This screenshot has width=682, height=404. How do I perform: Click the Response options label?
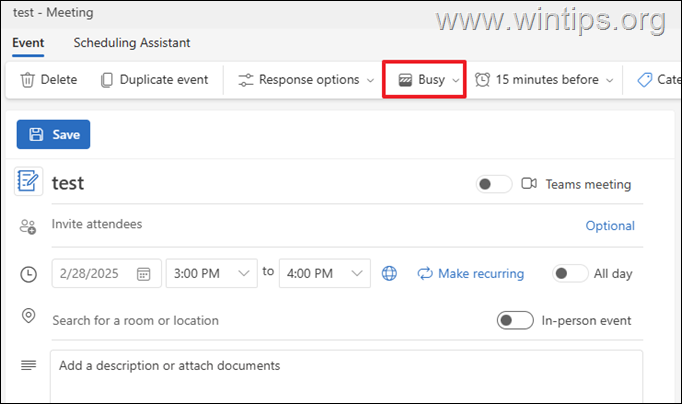pyautogui.click(x=309, y=80)
